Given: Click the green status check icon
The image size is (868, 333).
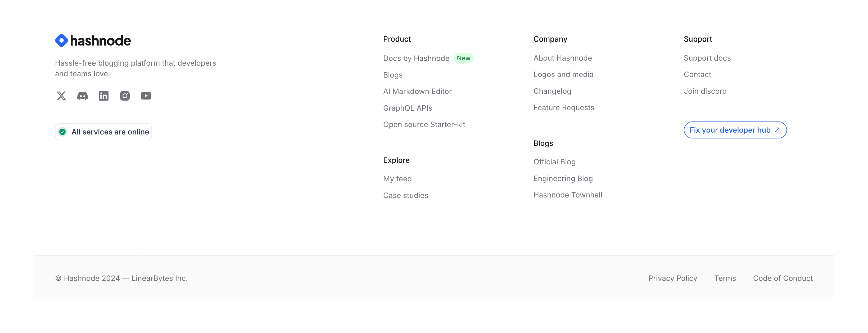Looking at the screenshot, I should click(x=63, y=132).
